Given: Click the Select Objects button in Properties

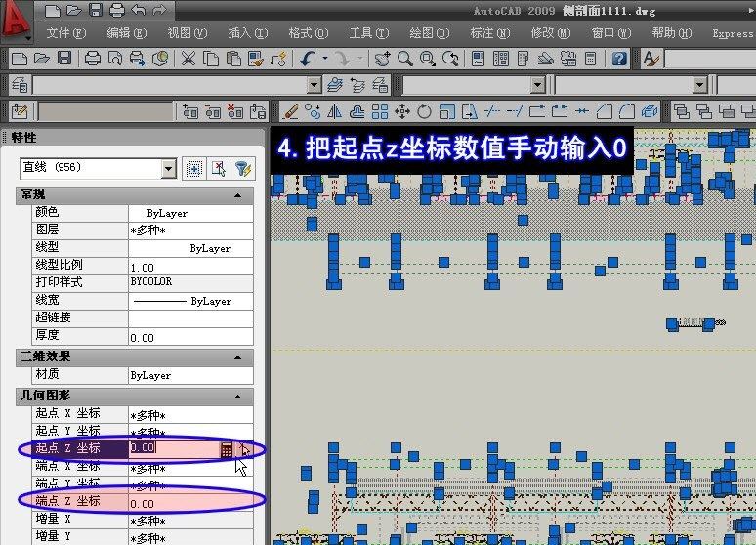Looking at the screenshot, I should point(219,168).
